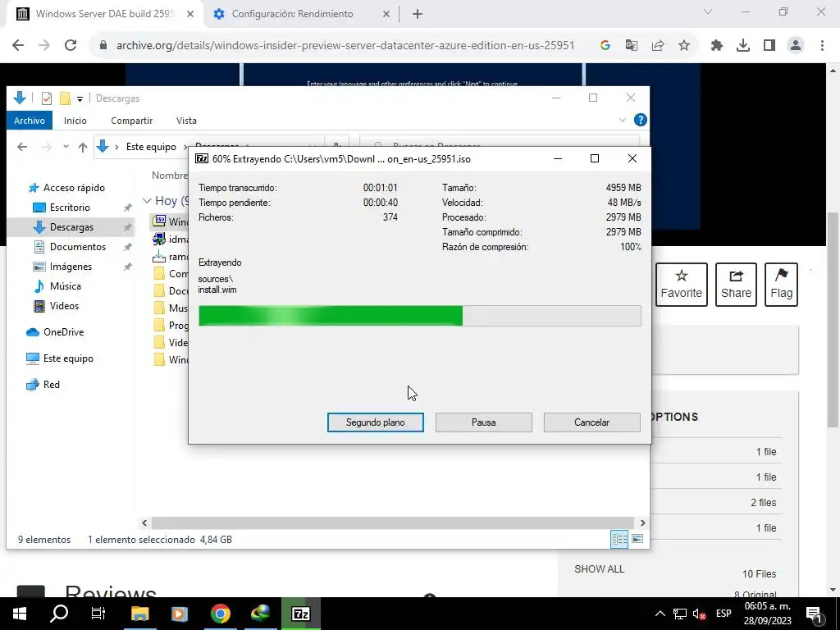Open the Compartir ribbon tab
Image resolution: width=840 pixels, height=630 pixels.
pyautogui.click(x=132, y=121)
